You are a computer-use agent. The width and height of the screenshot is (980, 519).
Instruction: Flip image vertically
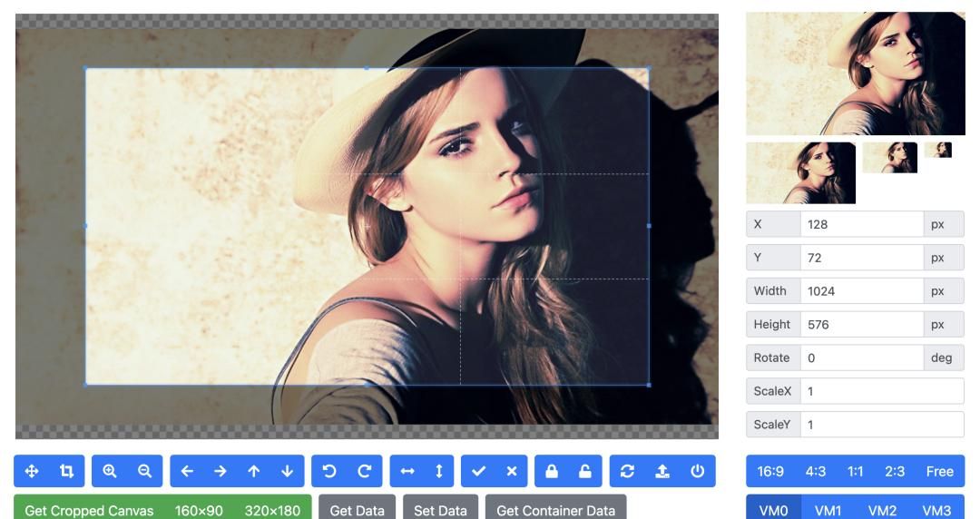pos(439,471)
